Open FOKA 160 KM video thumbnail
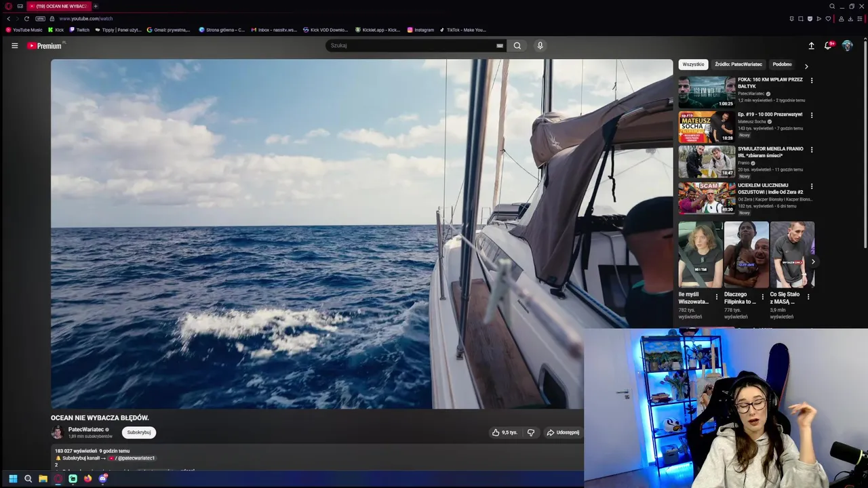The width and height of the screenshot is (868, 488). [x=707, y=92]
